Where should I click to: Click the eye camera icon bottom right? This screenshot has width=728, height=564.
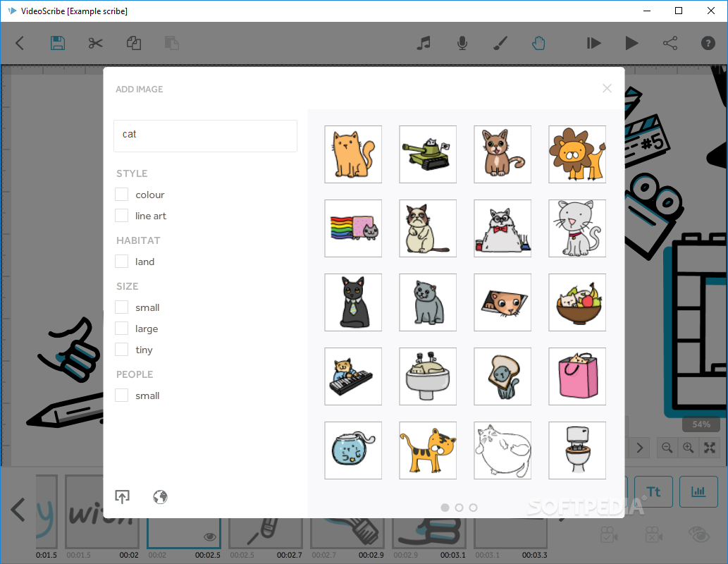click(700, 534)
